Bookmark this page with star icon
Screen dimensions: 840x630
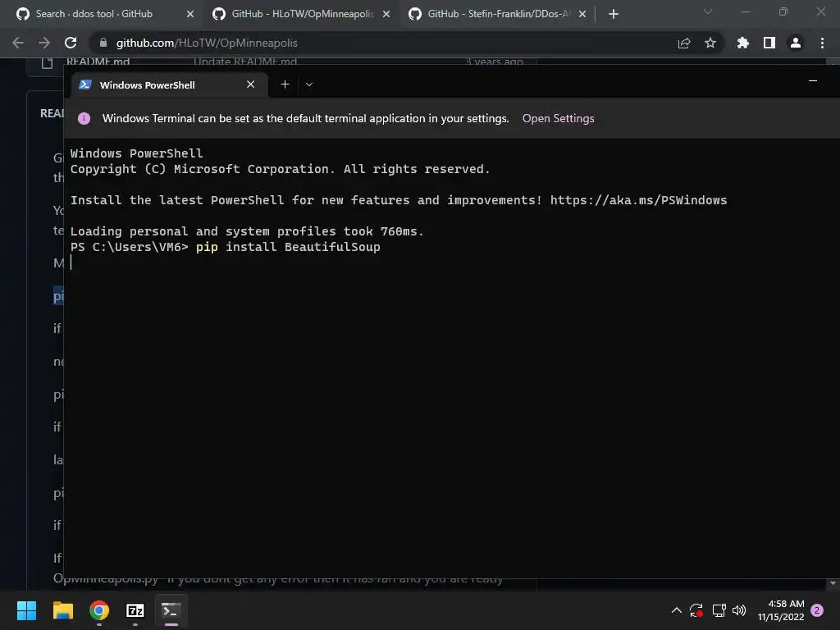point(710,43)
